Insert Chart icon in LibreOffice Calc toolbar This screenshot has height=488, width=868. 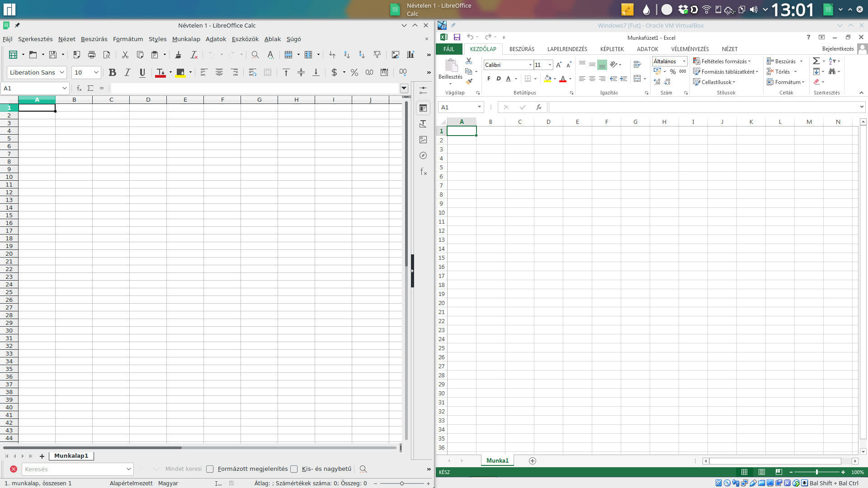(410, 55)
